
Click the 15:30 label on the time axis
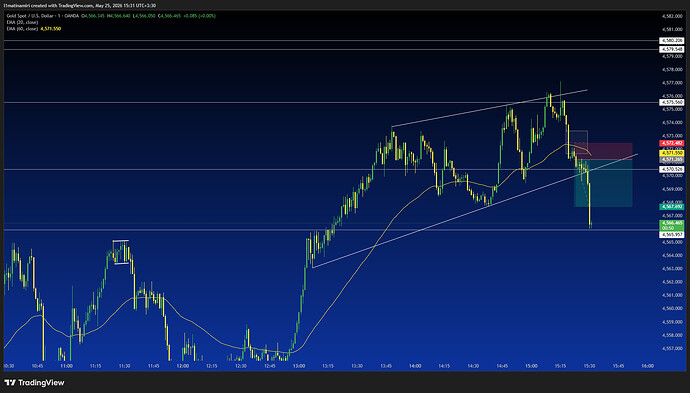click(589, 366)
